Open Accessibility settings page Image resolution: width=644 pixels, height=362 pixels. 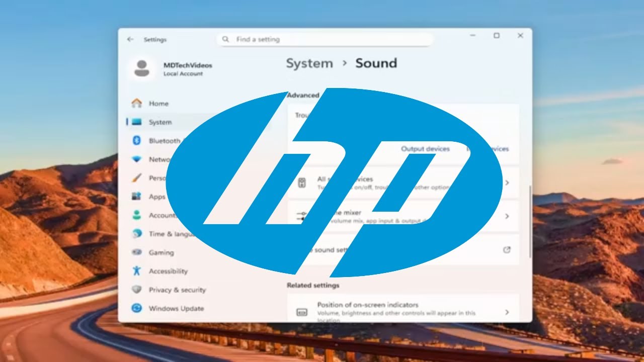(168, 271)
